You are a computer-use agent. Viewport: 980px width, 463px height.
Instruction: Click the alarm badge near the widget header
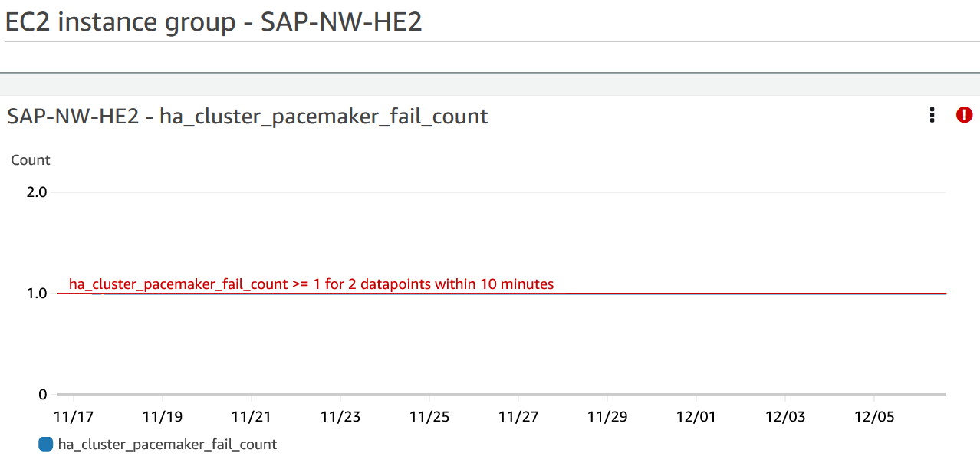pyautogui.click(x=964, y=114)
